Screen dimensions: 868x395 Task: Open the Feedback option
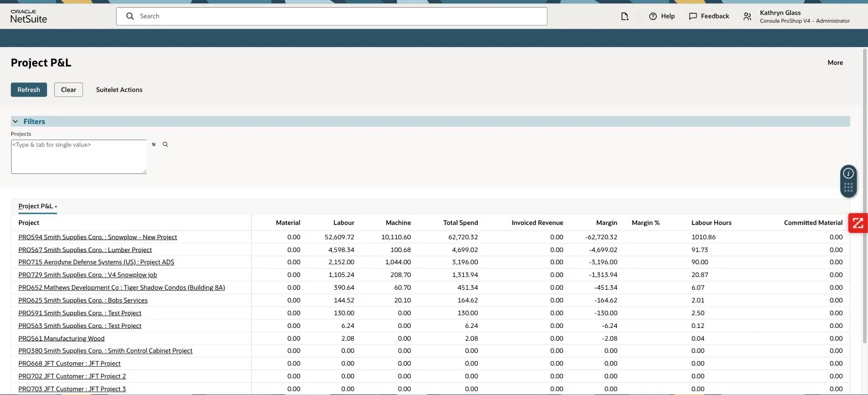point(709,16)
